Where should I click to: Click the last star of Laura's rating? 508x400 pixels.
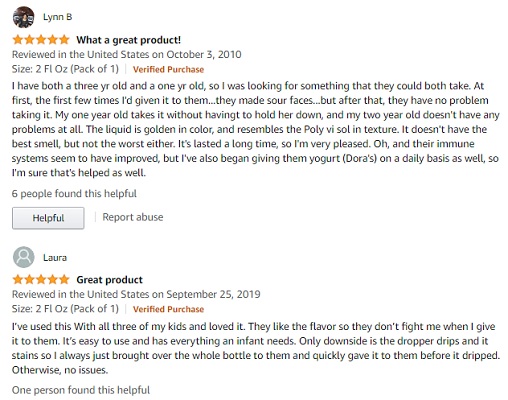coord(64,280)
